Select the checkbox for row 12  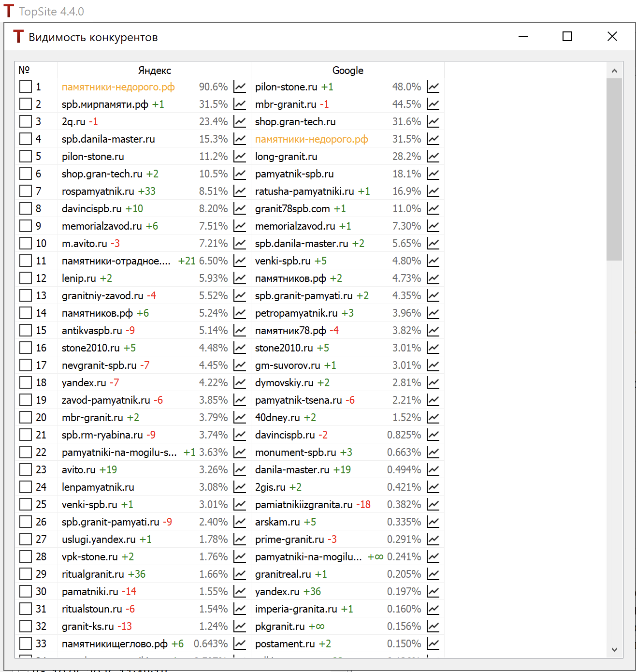tap(26, 278)
